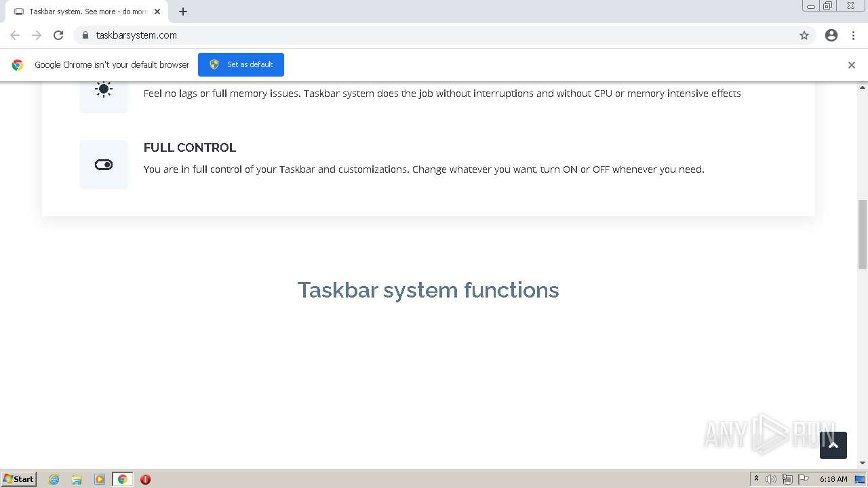Select the Taskbar system browser tab
Screen dimensions: 868x488
pyautogui.click(x=87, y=12)
